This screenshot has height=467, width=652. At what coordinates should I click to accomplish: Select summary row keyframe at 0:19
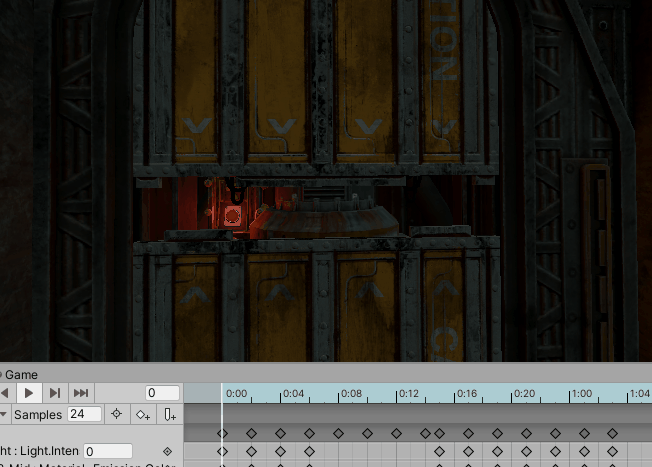(497, 433)
